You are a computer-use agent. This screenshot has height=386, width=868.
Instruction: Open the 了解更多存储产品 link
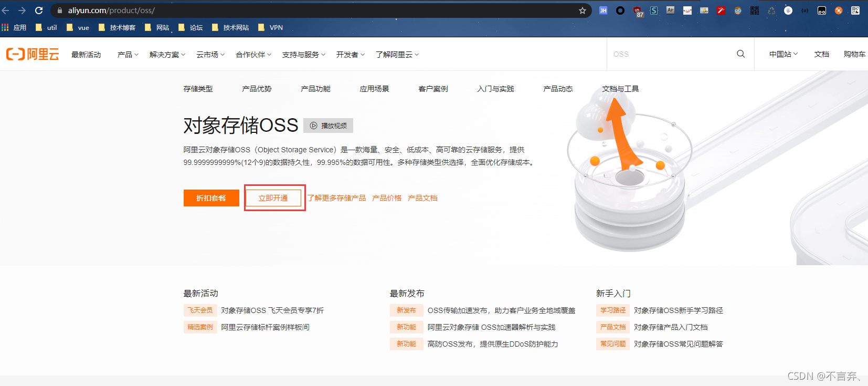337,198
